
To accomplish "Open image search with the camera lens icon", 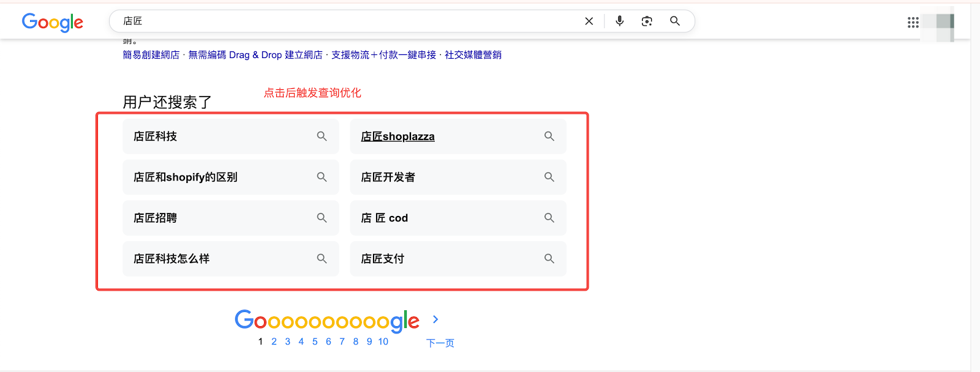I will pyautogui.click(x=647, y=21).
